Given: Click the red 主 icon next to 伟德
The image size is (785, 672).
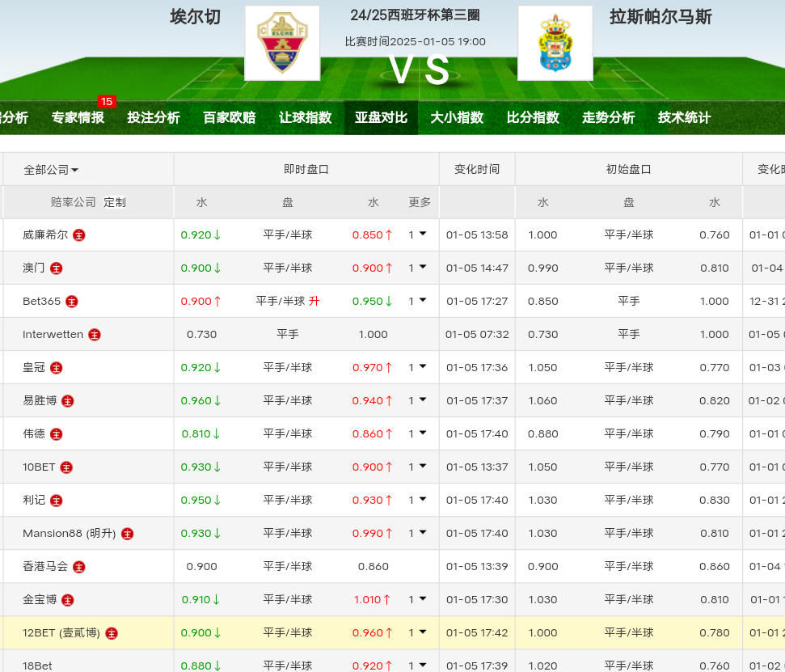Looking at the screenshot, I should pos(56,434).
